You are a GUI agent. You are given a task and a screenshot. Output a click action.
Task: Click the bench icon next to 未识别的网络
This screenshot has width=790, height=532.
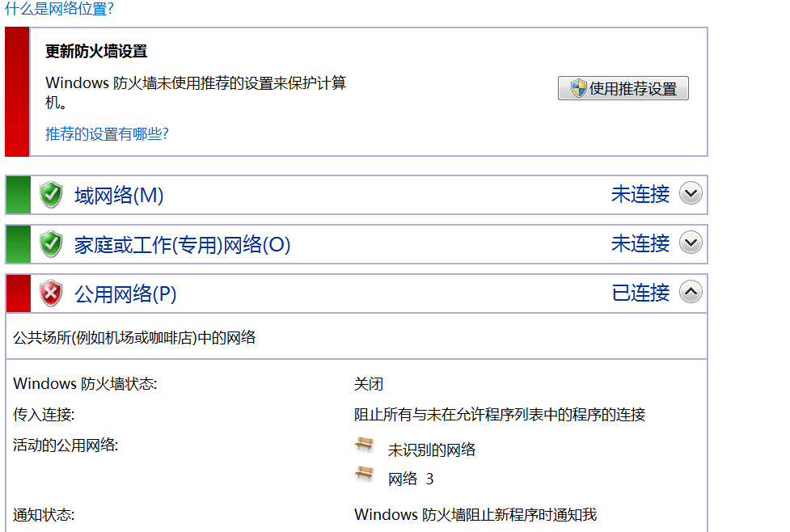click(364, 445)
